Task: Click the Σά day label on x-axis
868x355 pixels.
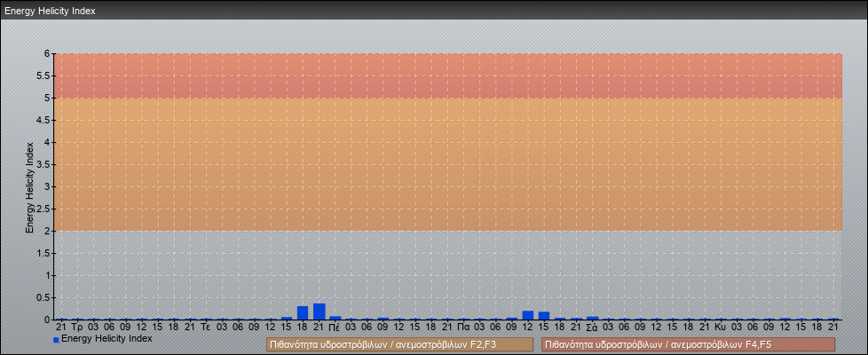Action: click(592, 327)
